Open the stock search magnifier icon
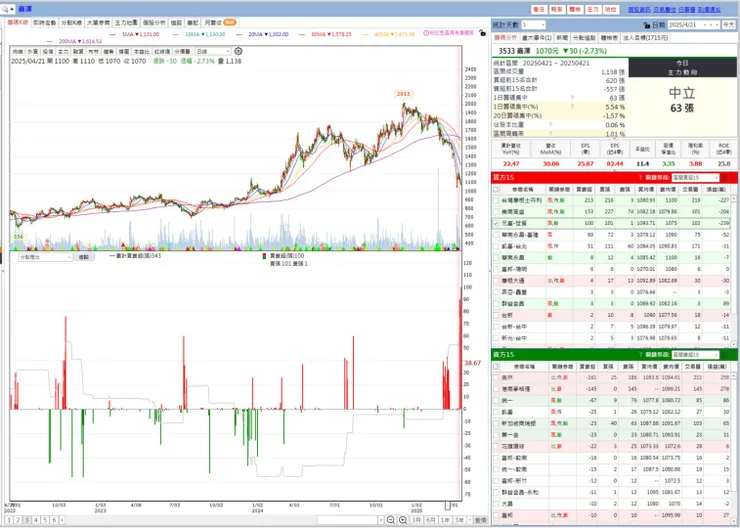This screenshot has height=528, width=740. [5, 9]
